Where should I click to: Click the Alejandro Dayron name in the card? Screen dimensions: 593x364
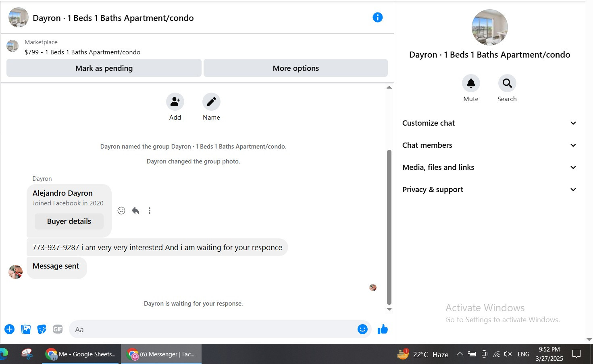(62, 193)
